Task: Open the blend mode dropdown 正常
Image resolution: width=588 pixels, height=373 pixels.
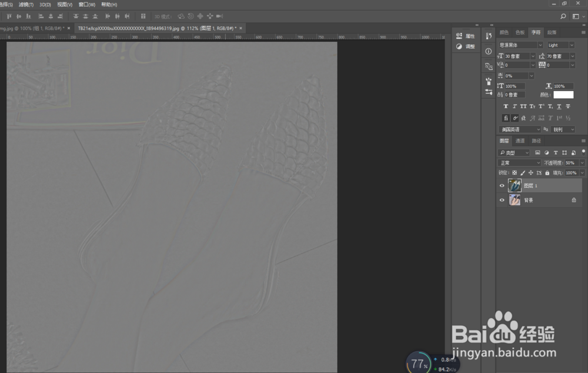Action: [x=519, y=163]
